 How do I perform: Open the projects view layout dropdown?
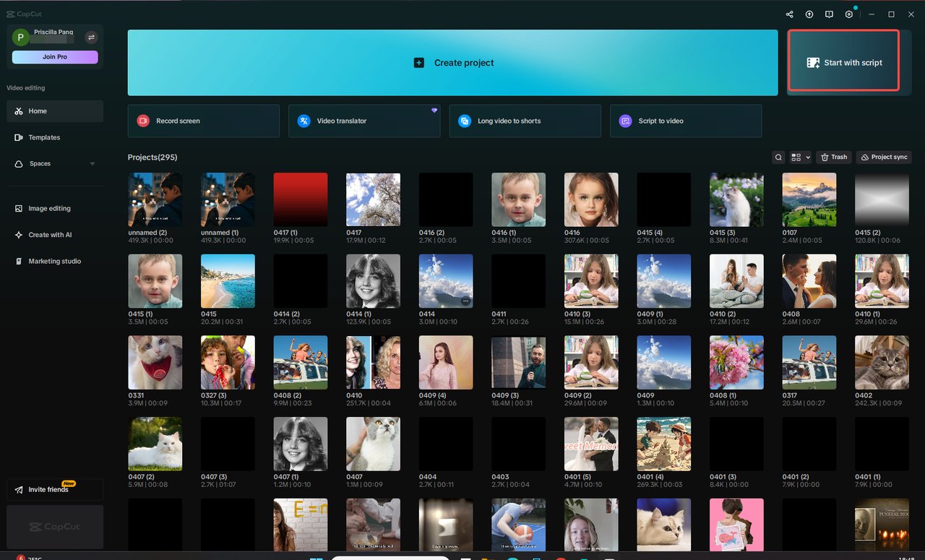(x=800, y=157)
